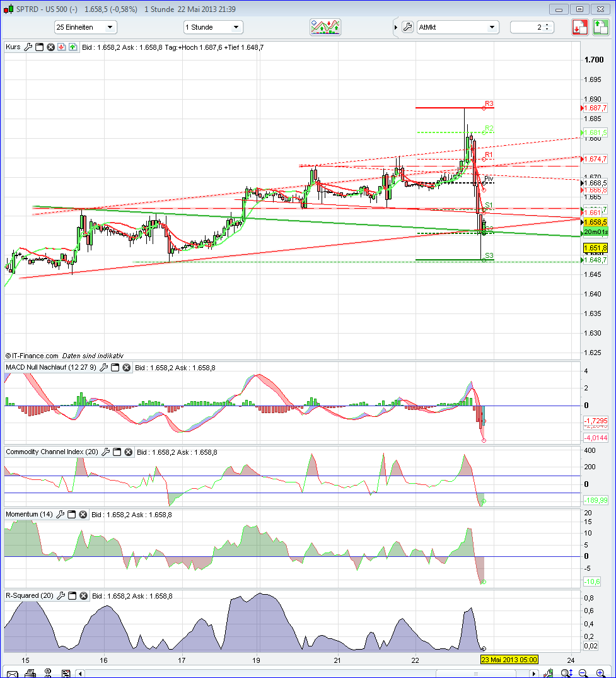Click the horizontal scrollbar thumb
Viewport: 616px width, 678px height.
[475, 674]
